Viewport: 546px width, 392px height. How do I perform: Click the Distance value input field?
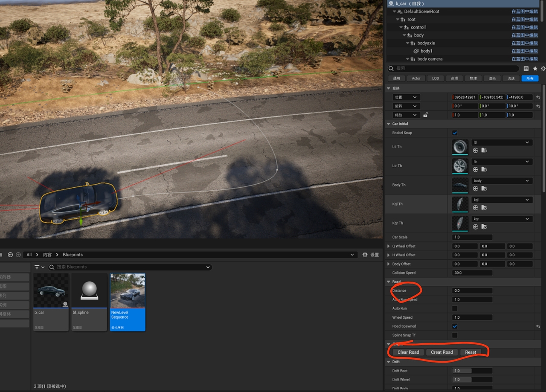(x=472, y=290)
